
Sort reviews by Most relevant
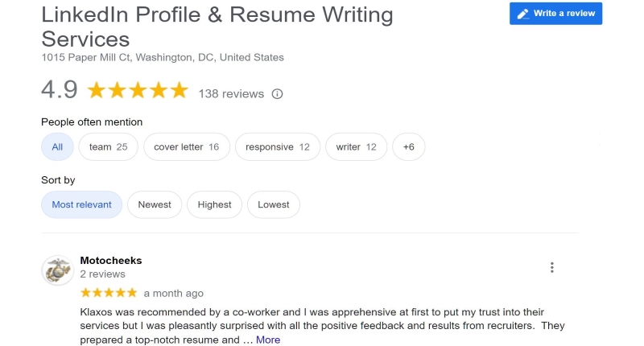click(82, 204)
